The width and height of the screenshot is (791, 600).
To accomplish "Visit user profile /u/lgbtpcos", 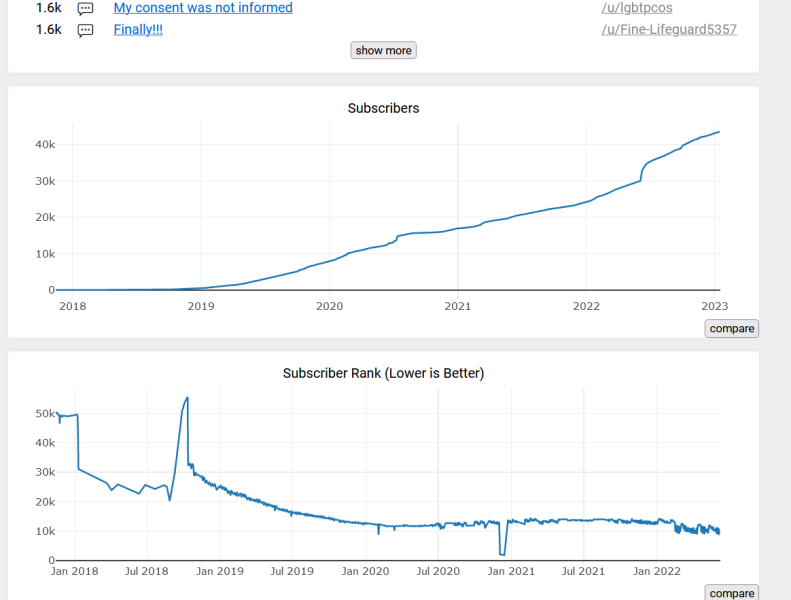I will click(636, 8).
